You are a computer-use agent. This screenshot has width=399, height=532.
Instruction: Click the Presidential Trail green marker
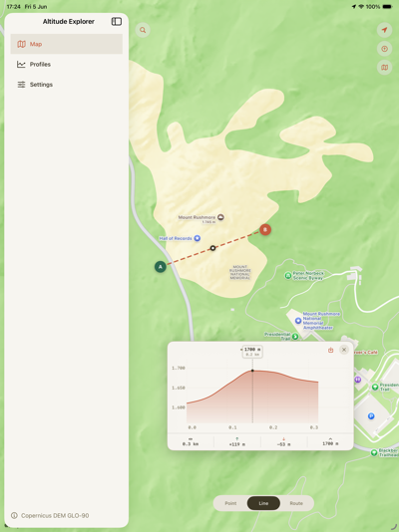tap(295, 336)
